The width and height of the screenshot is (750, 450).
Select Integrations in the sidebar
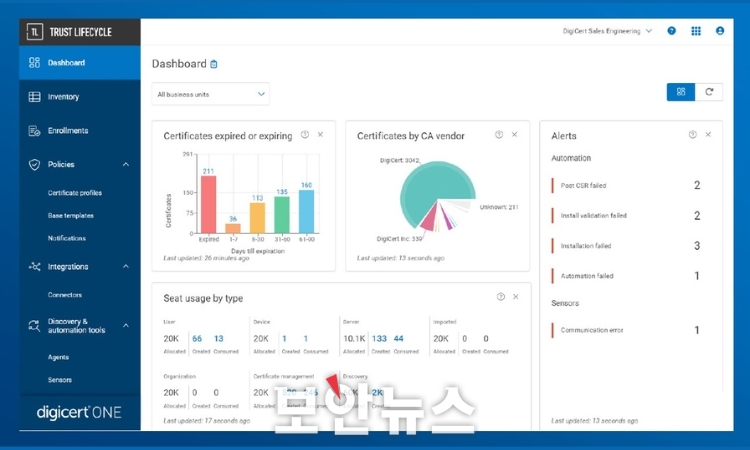click(x=68, y=267)
